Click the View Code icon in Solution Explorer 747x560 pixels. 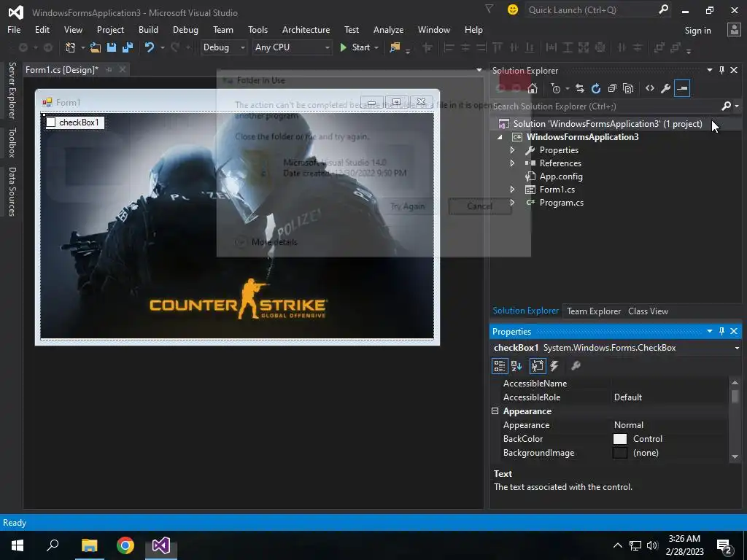(650, 88)
